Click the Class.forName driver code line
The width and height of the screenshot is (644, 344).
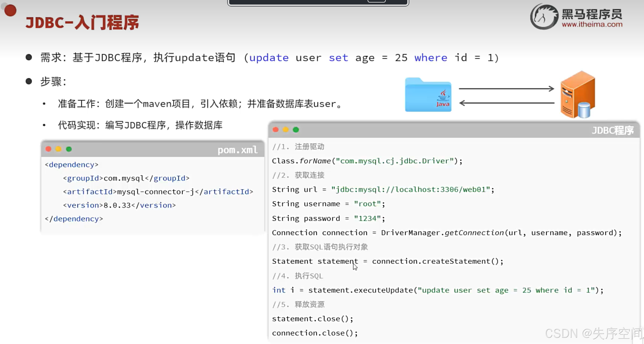coord(367,161)
